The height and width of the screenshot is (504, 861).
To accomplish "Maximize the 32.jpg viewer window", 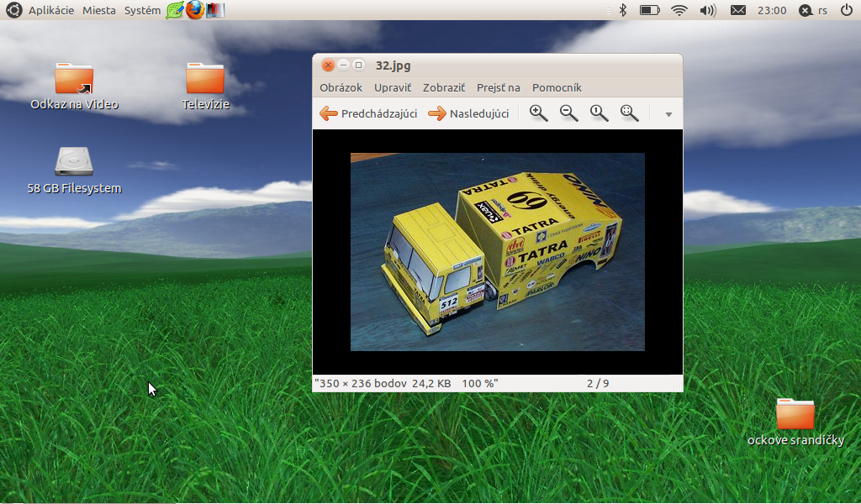I will pos(358,66).
